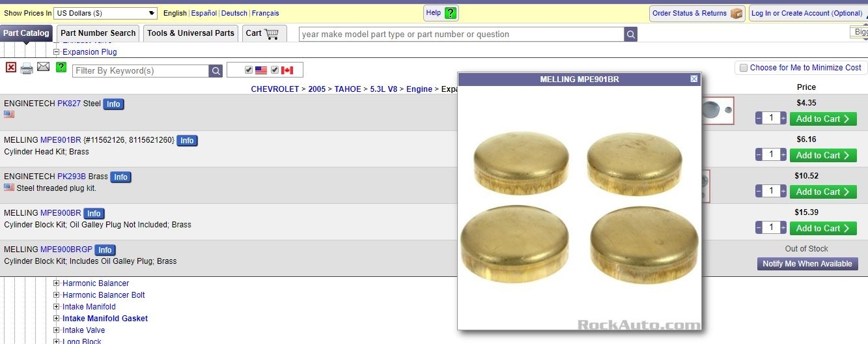Image resolution: width=868 pixels, height=344 pixels.
Task: Collapse the Expansion Plug tree node
Action: 57,52
